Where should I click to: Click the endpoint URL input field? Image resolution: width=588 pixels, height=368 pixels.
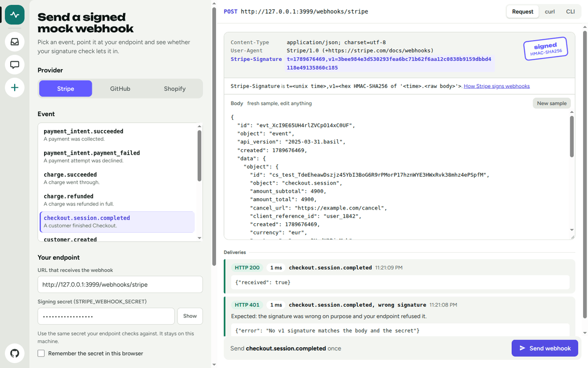(x=120, y=285)
